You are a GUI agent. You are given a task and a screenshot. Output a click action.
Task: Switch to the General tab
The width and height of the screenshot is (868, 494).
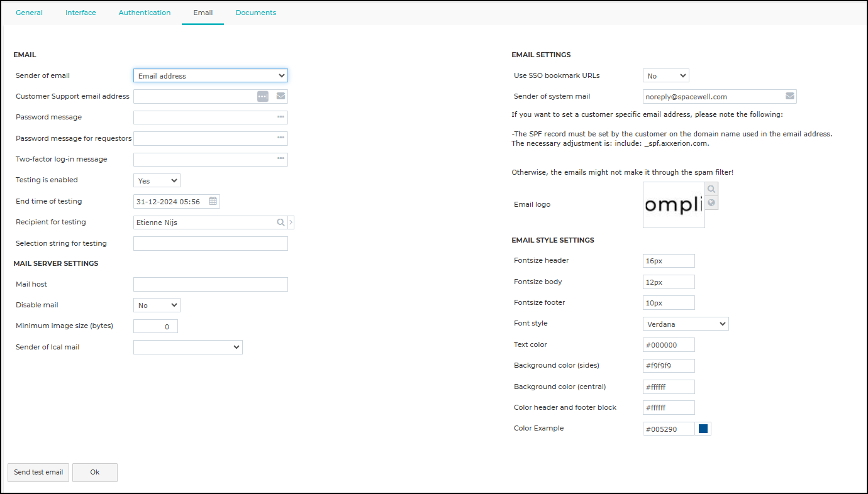pyautogui.click(x=30, y=13)
